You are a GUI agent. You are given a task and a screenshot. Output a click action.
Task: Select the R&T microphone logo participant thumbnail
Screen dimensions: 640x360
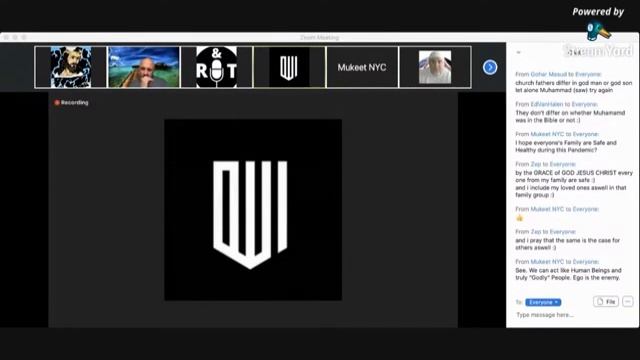pos(216,67)
